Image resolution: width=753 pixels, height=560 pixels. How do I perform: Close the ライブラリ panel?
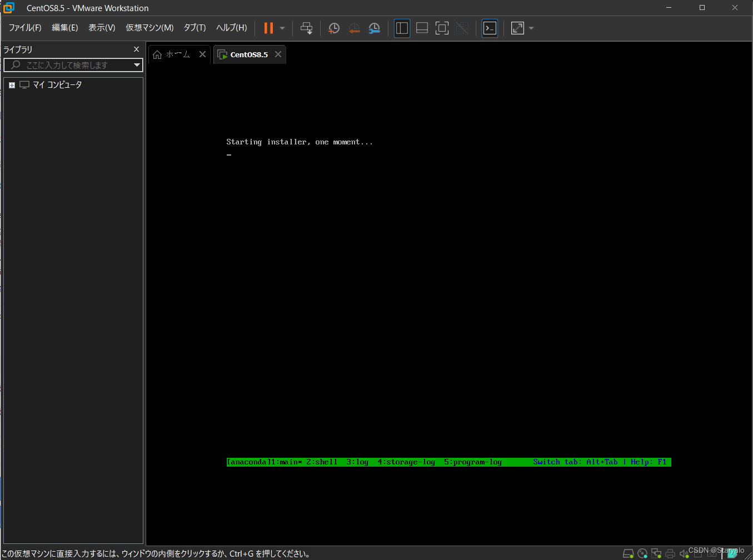point(137,49)
